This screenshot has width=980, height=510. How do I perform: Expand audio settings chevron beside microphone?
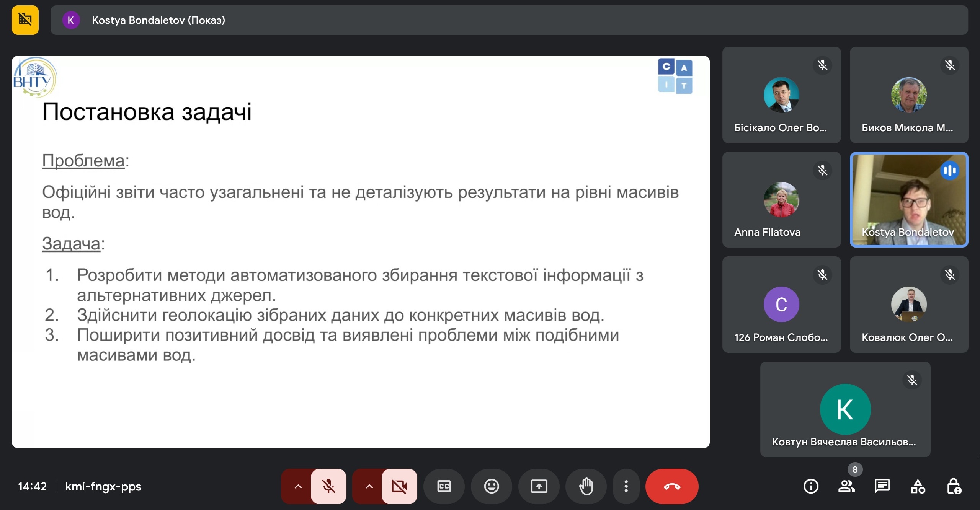pyautogui.click(x=298, y=486)
